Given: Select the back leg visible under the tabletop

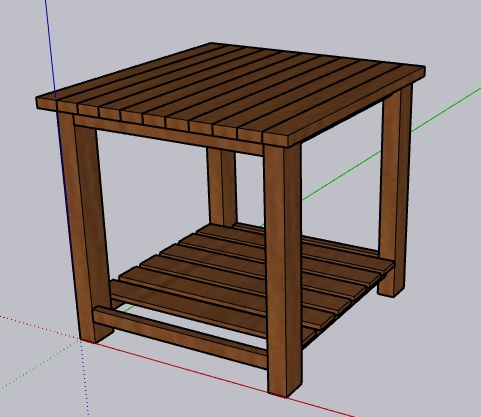Looking at the screenshot, I should click(222, 187).
